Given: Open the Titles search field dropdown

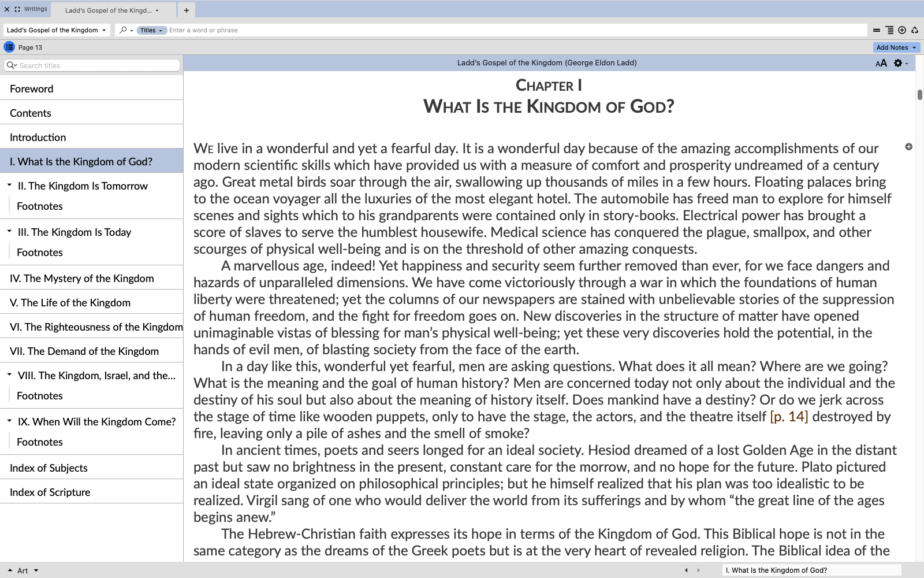Looking at the screenshot, I should pos(152,30).
